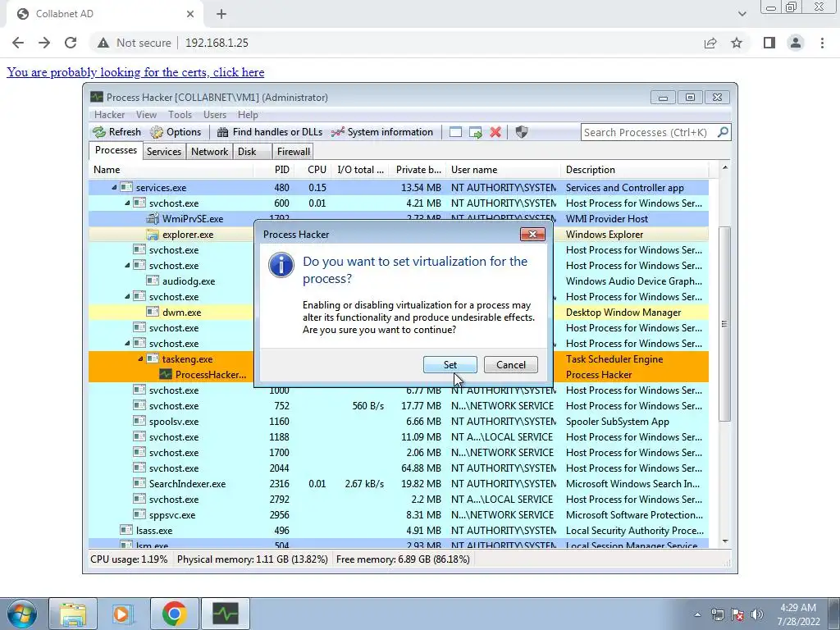Reload the browser page
Viewport: 840px width, 630px height.
(71, 43)
